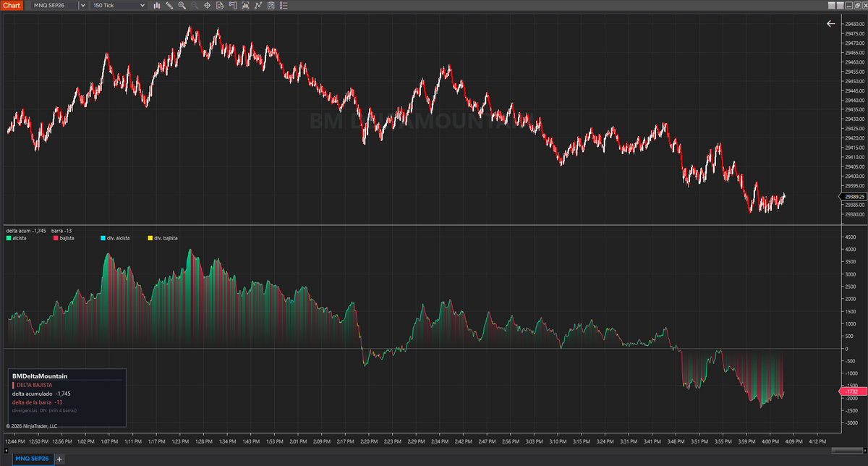Image resolution: width=868 pixels, height=466 pixels.
Task: Click the delta acumulado -1,745 line
Action: coord(41,394)
